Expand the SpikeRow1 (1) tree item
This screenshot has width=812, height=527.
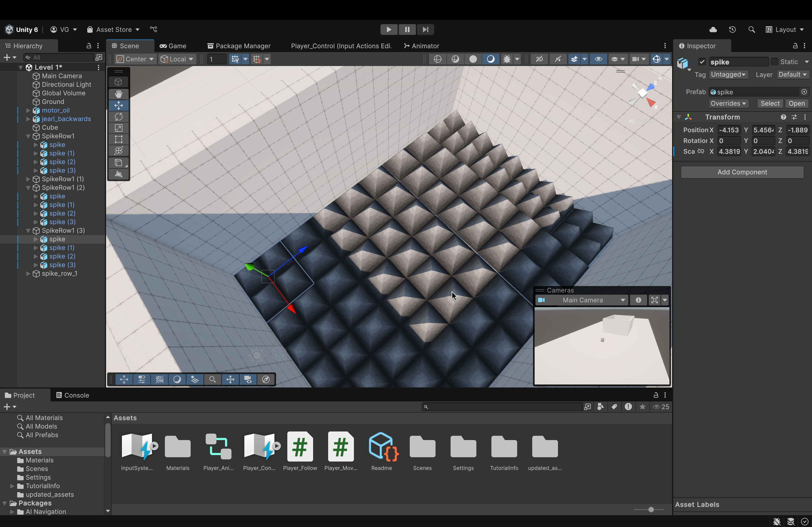tap(28, 179)
